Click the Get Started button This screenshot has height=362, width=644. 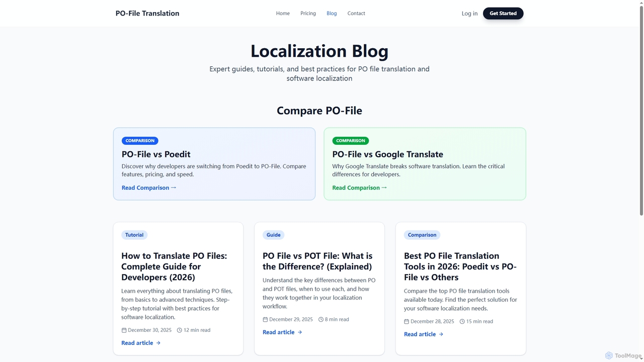pyautogui.click(x=503, y=14)
